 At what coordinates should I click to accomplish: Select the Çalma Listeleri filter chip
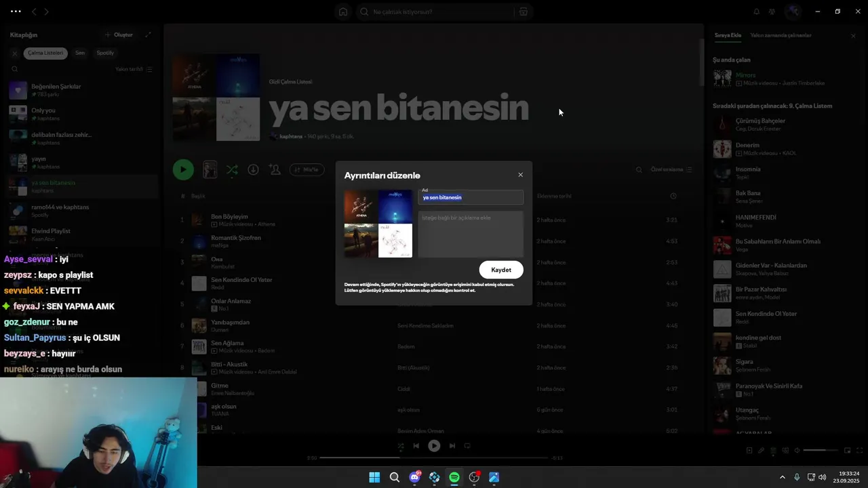tap(45, 53)
